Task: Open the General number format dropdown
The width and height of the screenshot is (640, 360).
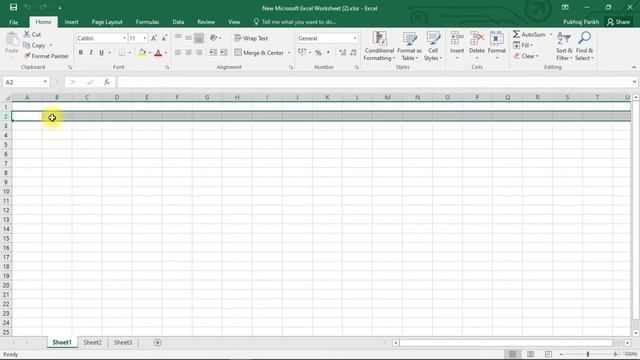Action: tap(354, 38)
